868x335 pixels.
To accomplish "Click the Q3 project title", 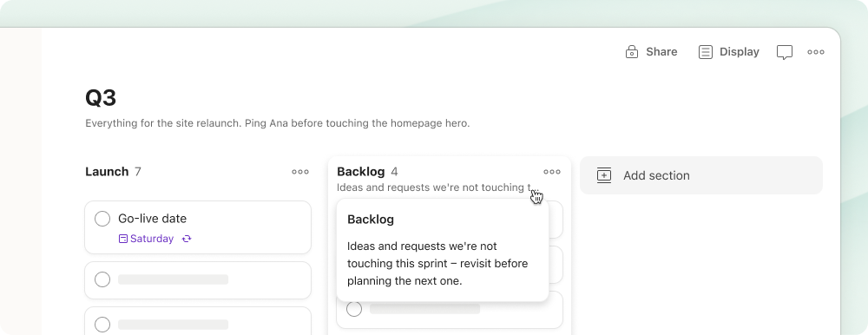I will [101, 98].
